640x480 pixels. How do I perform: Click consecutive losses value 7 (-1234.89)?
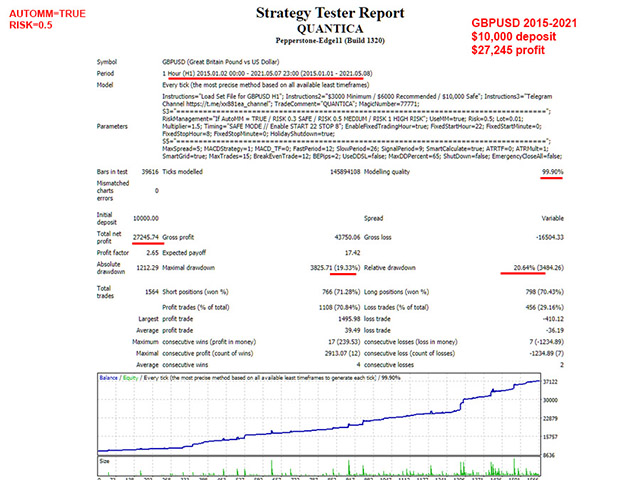[x=546, y=342]
